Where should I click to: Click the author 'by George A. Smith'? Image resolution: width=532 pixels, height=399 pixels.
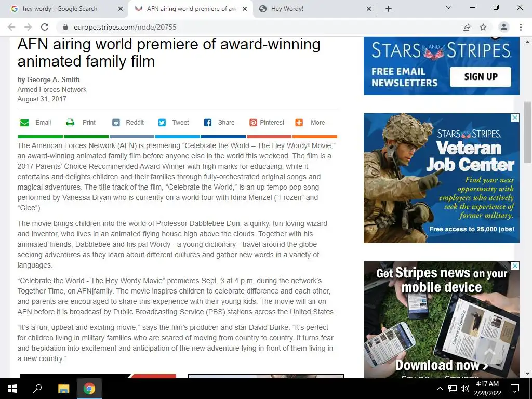[x=48, y=79]
